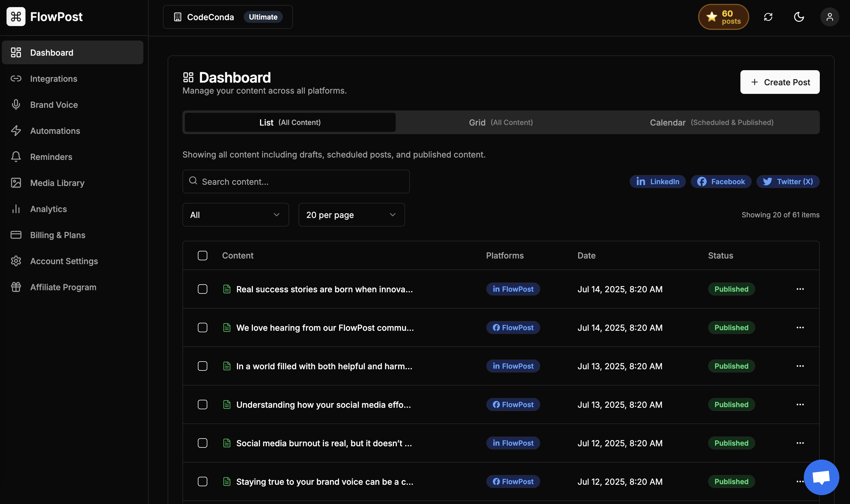Click the Create Post button
This screenshot has height=504, width=850.
pos(780,82)
